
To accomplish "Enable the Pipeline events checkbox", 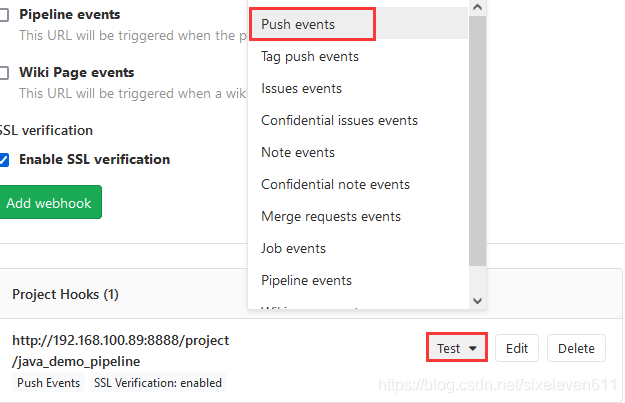I will 4,16.
